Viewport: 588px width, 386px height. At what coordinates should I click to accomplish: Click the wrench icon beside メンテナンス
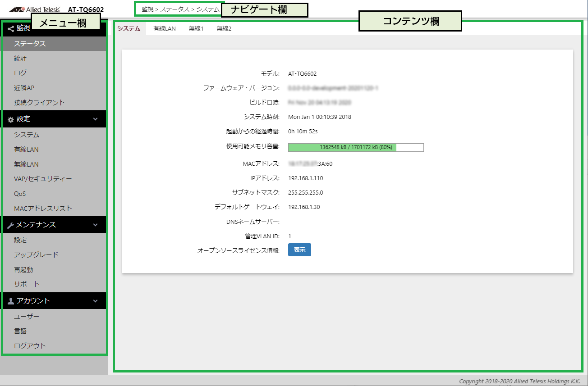tap(11, 225)
